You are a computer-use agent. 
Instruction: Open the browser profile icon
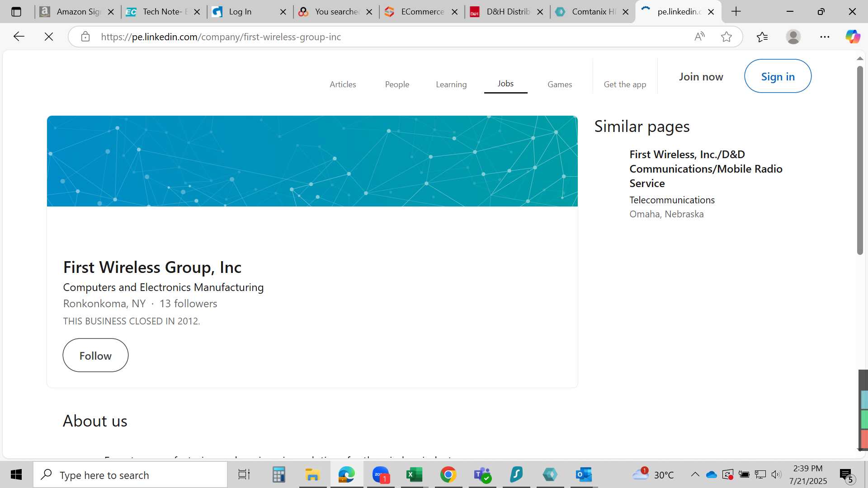(793, 37)
